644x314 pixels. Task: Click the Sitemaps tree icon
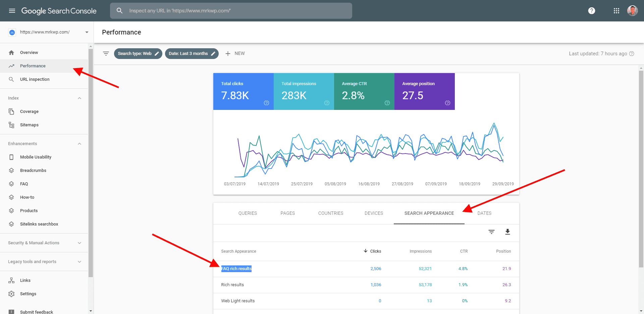[11, 125]
